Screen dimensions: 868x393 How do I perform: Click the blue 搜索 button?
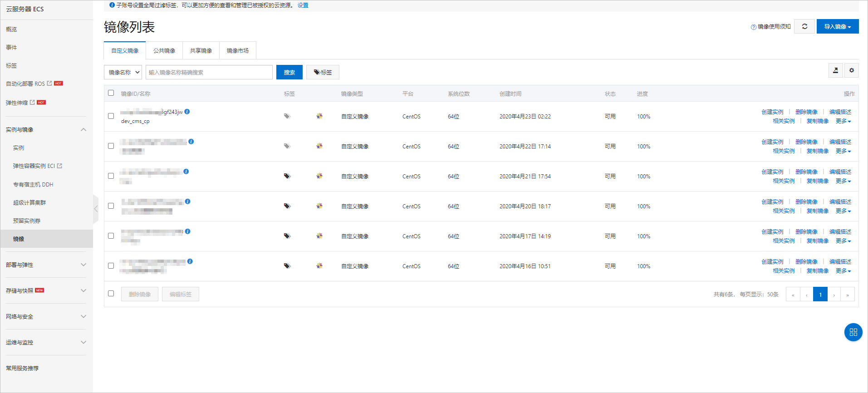pyautogui.click(x=289, y=72)
